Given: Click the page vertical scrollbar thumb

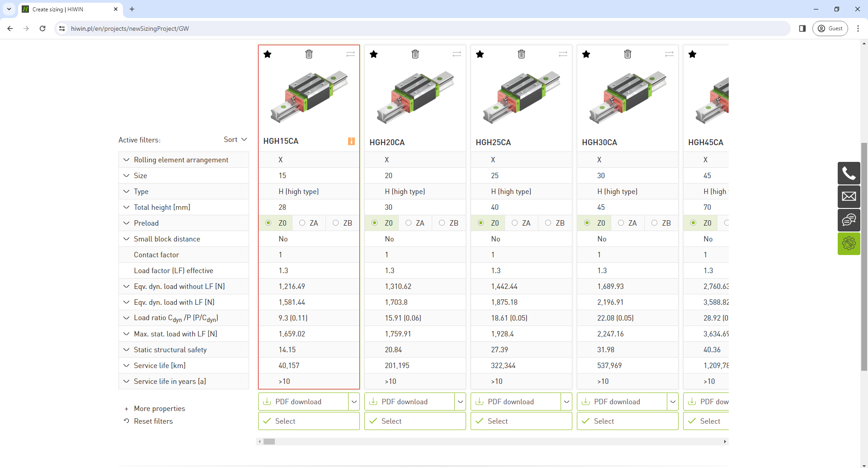Looking at the screenshot, I should (x=864, y=257).
